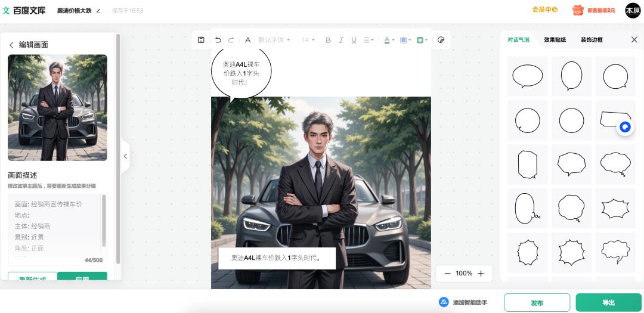Click the back arrow beside 编辑画面
Screen dimensions: 644x313
(x=11, y=45)
